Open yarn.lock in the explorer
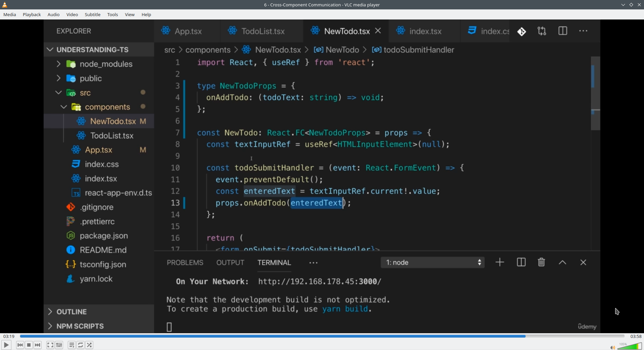 (99, 279)
